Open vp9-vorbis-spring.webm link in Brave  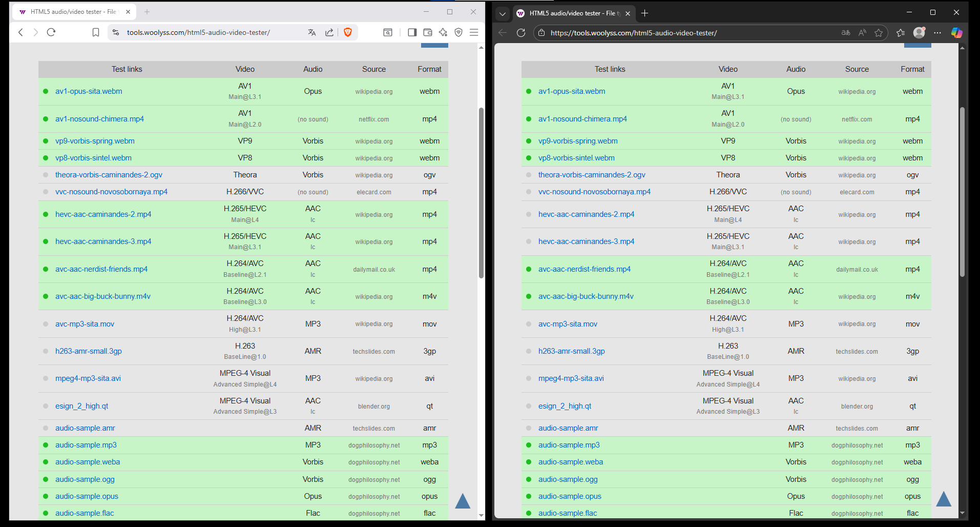click(95, 141)
